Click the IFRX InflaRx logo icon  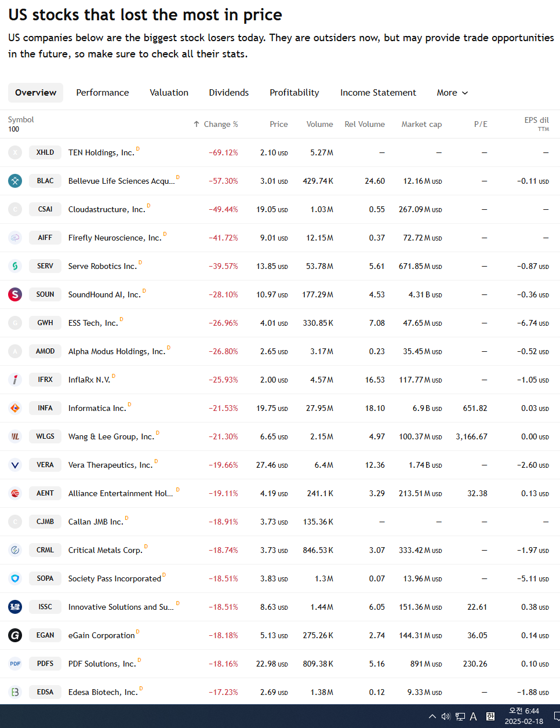point(15,380)
